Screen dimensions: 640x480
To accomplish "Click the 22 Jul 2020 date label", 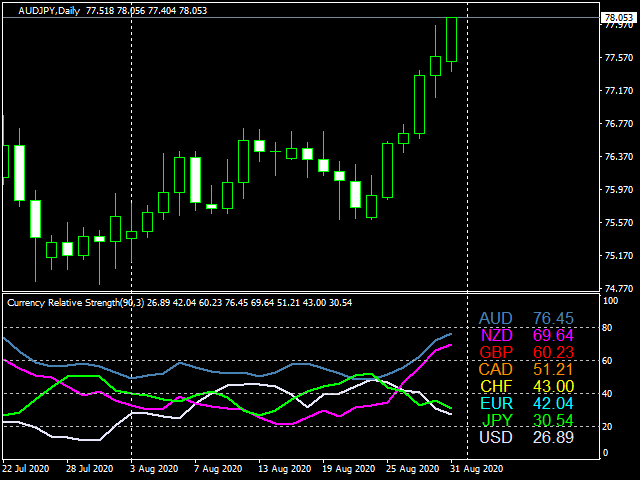I will point(26,469).
